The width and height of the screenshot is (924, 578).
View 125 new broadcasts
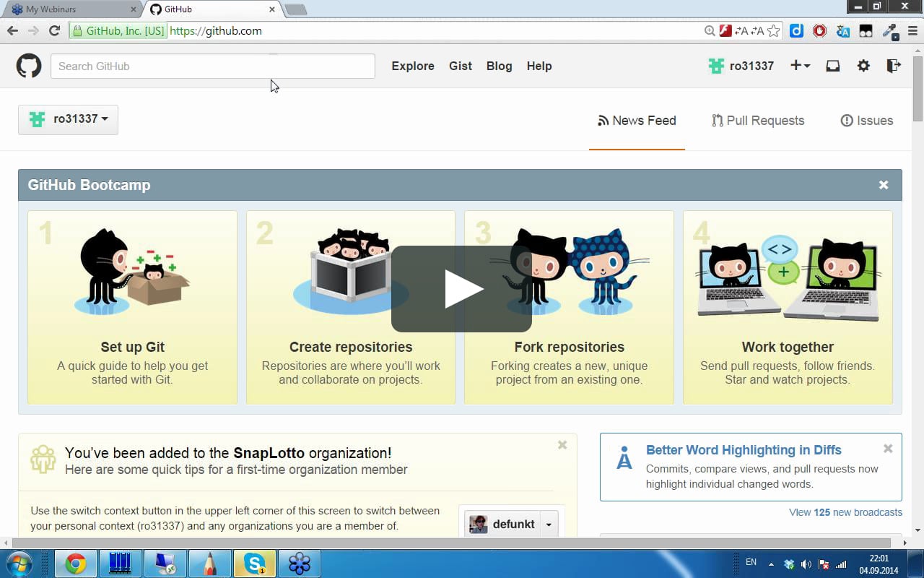click(x=845, y=512)
